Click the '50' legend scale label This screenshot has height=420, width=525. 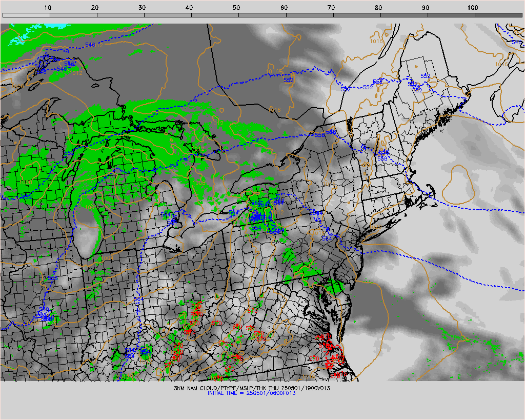(237, 7)
